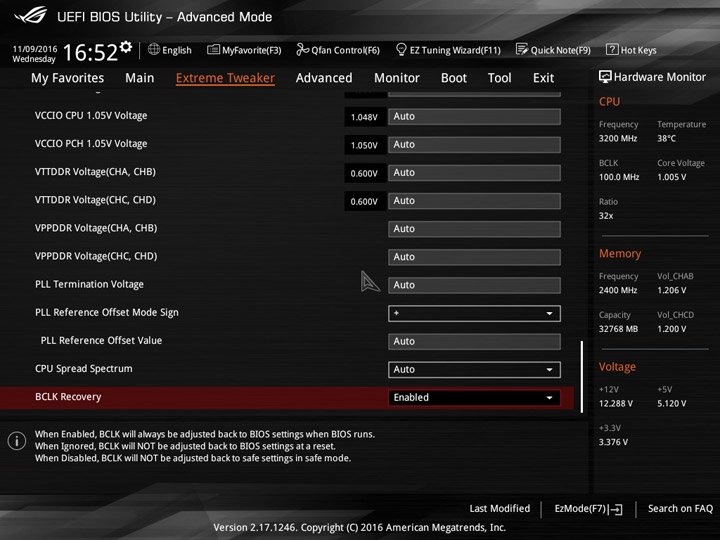
Task: Select PLL Termination Voltage label
Action: coord(89,284)
